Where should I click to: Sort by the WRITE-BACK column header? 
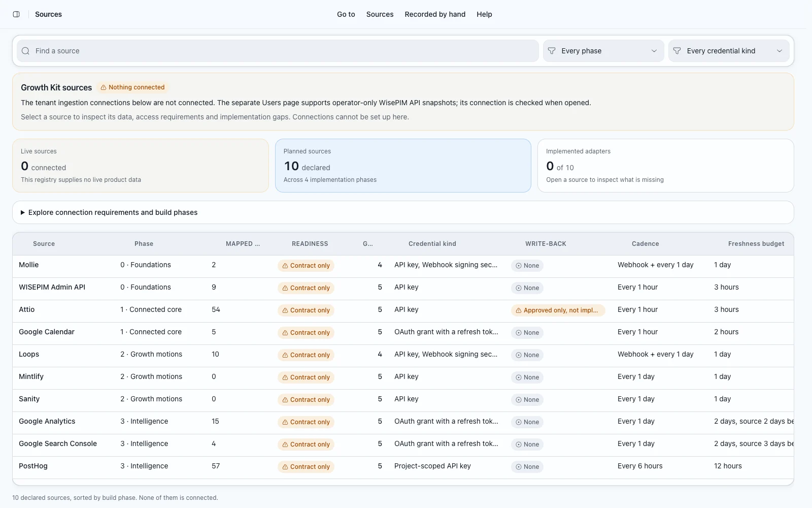pyautogui.click(x=546, y=244)
